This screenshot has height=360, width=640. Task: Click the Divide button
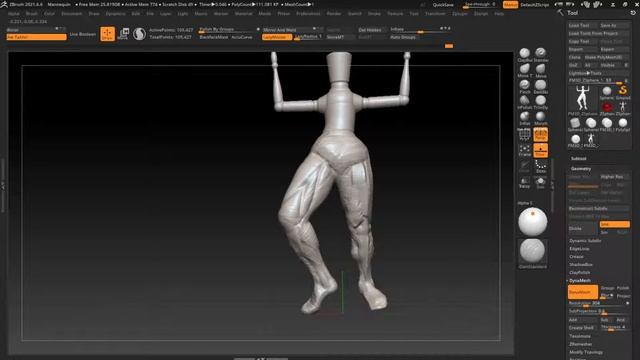(x=583, y=229)
